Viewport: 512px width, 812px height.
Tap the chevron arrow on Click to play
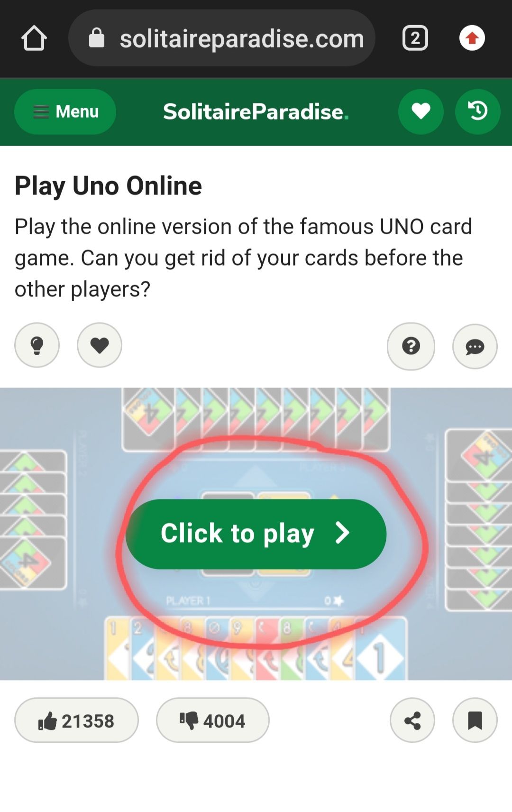pos(342,533)
